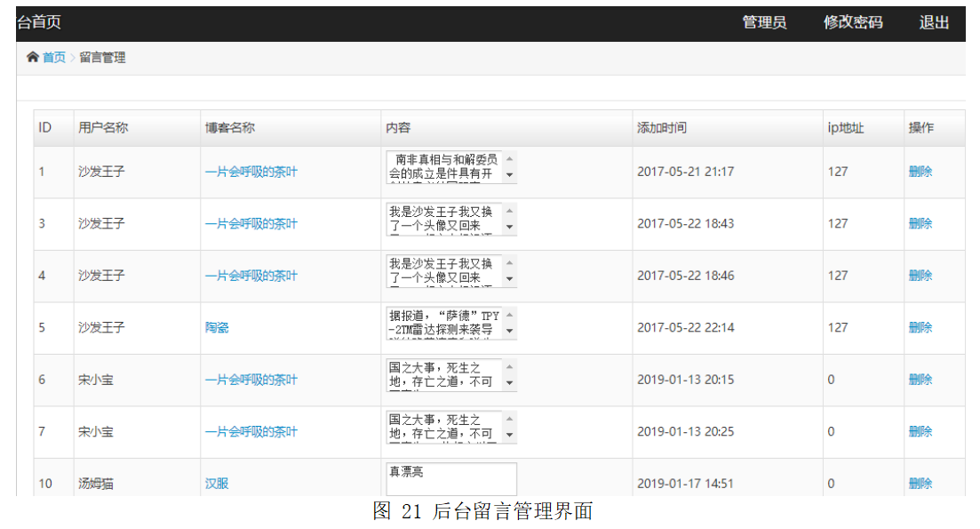This screenshot has width=980, height=529.
Task: Delete the message with ID 10
Action: (920, 483)
